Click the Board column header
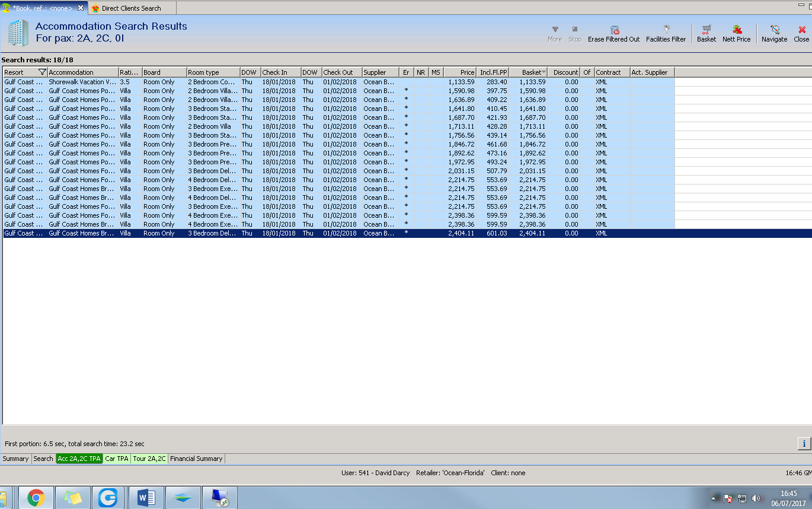Image resolution: width=812 pixels, height=509 pixels. pyautogui.click(x=165, y=72)
